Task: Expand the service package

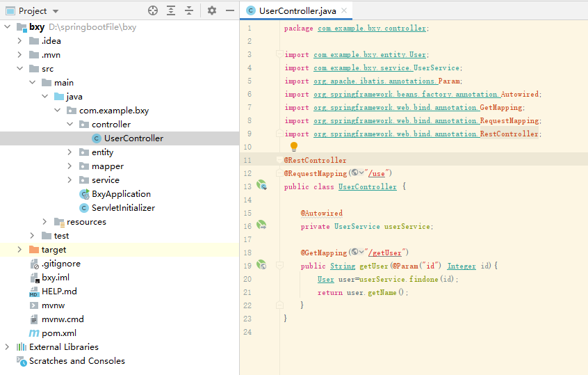Action: click(x=70, y=179)
